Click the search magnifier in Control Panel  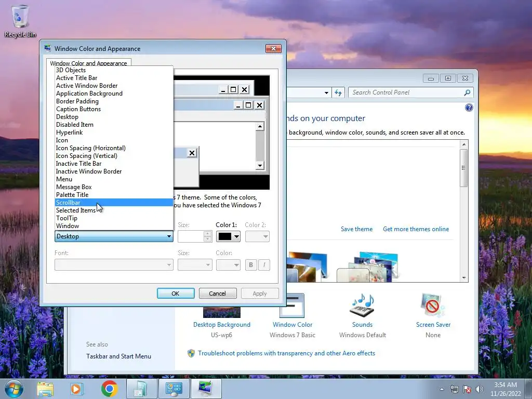click(467, 92)
